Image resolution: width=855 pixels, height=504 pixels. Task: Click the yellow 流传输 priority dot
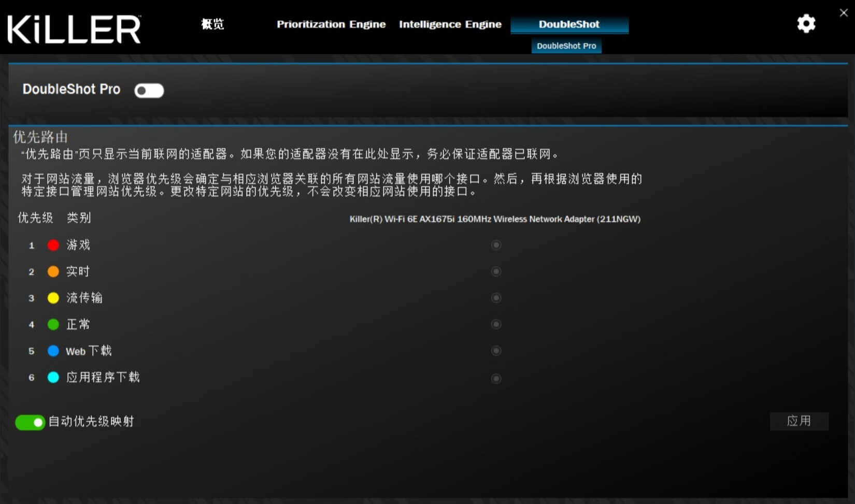53,298
